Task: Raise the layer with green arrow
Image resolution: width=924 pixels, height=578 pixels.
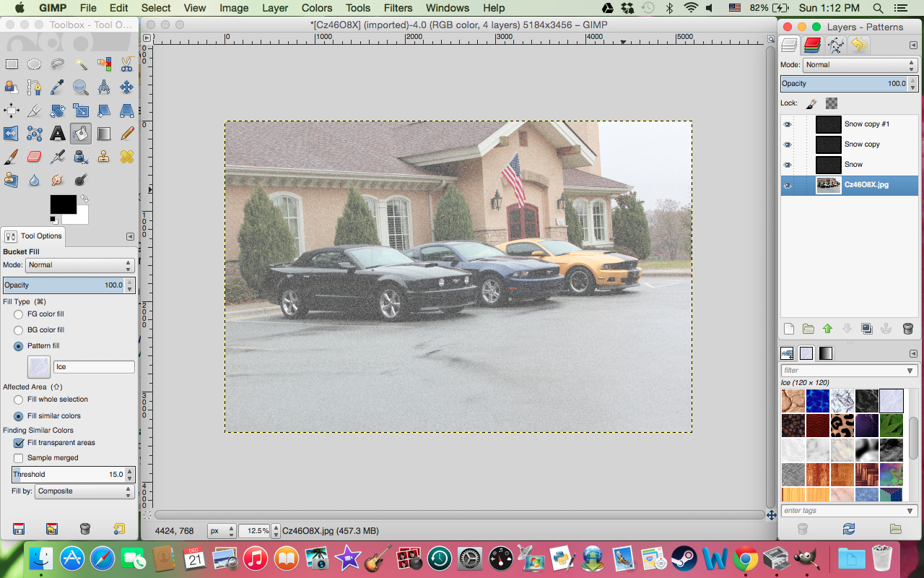Action: [828, 329]
